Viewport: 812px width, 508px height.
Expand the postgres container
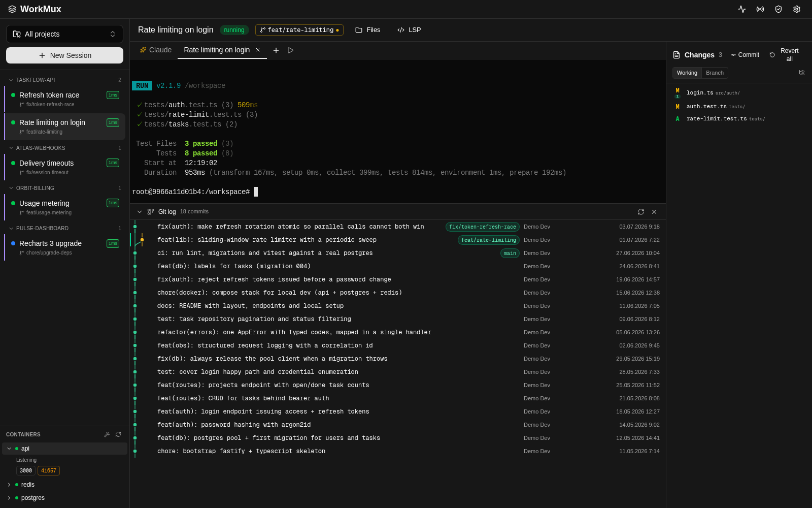(9, 498)
